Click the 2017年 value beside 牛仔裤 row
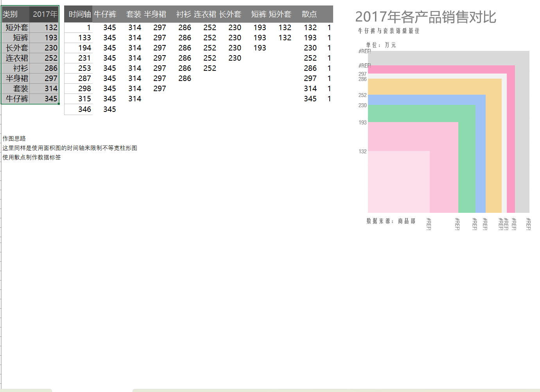 44,99
